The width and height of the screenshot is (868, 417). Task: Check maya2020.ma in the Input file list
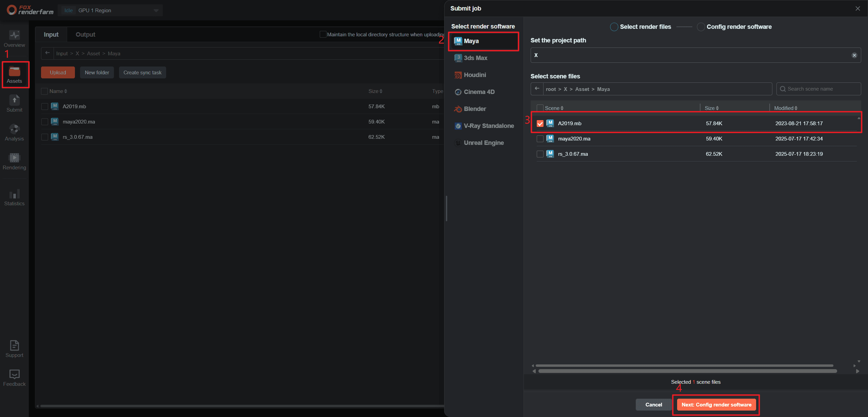click(x=44, y=122)
